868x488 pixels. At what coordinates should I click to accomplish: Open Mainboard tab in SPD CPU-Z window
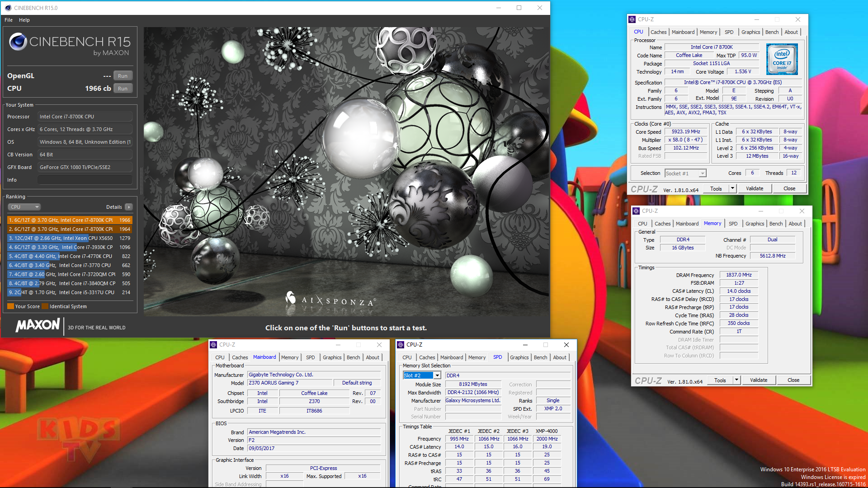451,357
